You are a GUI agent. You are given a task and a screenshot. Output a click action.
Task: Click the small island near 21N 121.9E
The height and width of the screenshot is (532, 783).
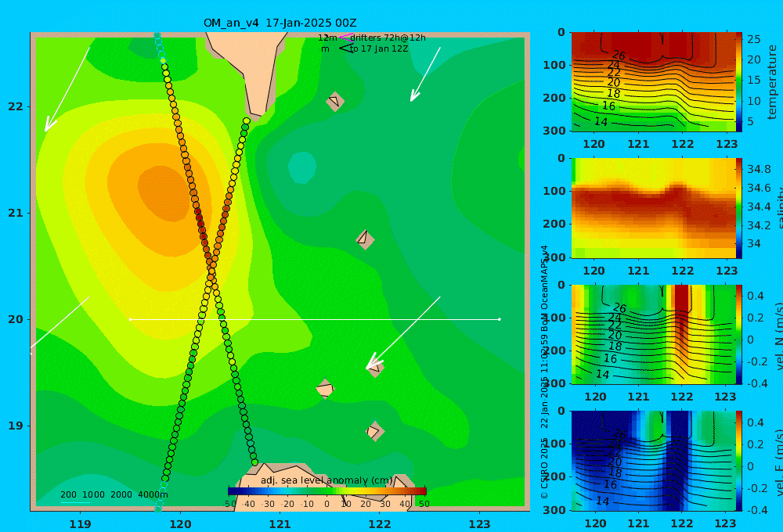tap(365, 239)
